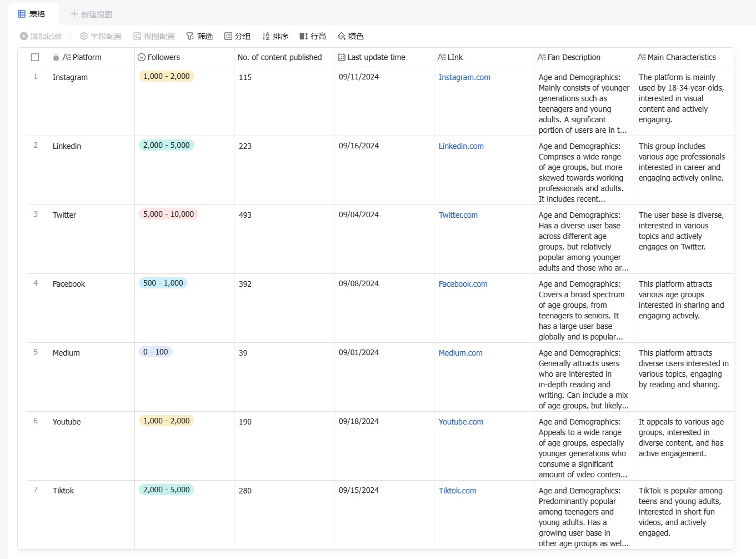The image size is (756, 559).
Task: Click the content count cell 190
Action: 284,446
